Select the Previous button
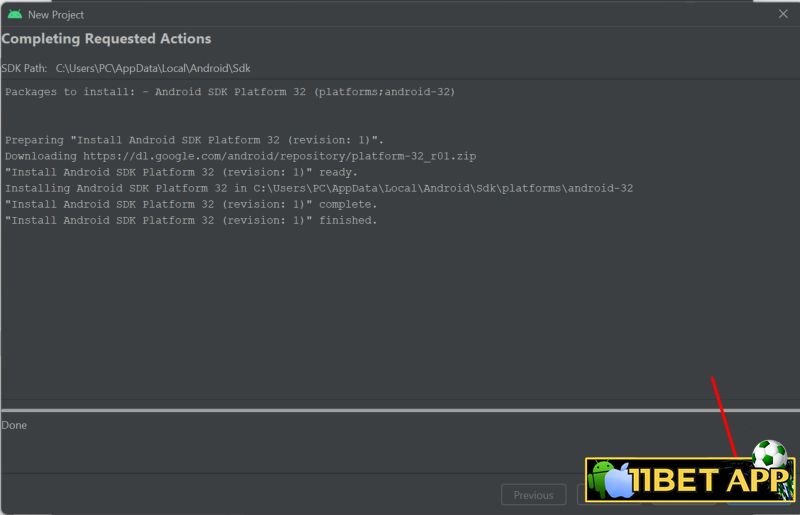This screenshot has width=800, height=515. 533,495
